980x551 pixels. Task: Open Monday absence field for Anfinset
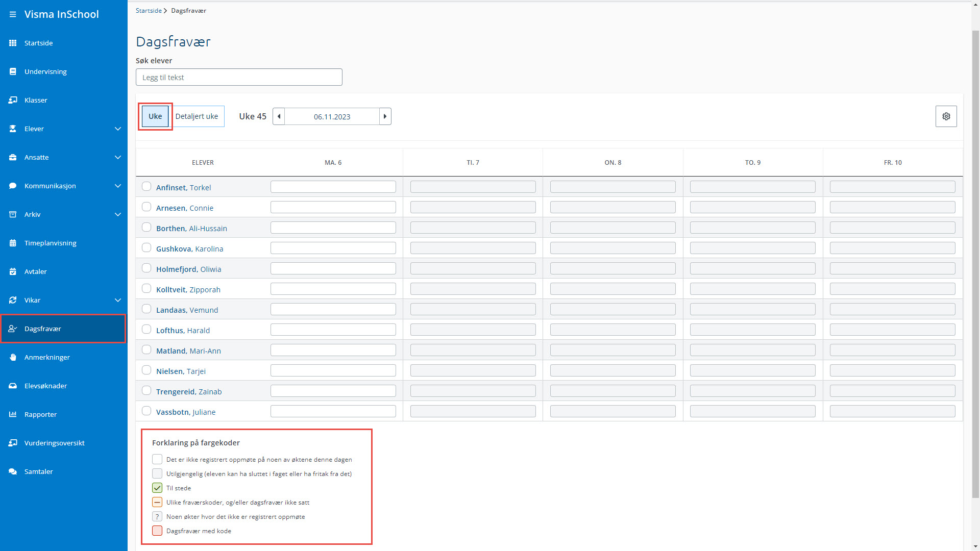tap(333, 187)
